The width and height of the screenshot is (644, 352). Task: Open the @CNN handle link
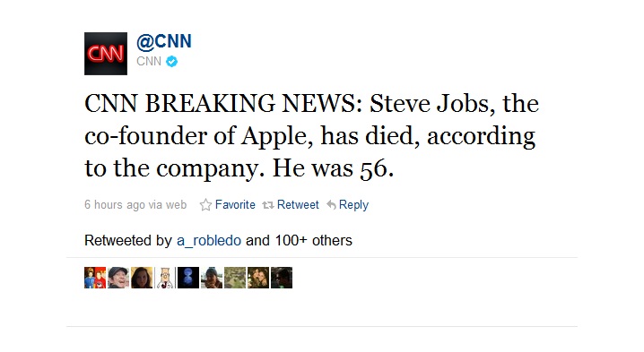(x=164, y=41)
